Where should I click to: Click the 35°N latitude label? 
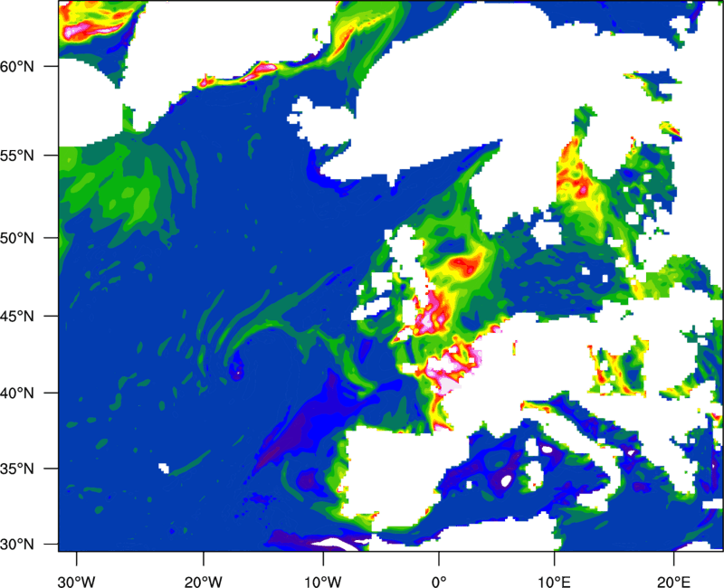point(17,469)
